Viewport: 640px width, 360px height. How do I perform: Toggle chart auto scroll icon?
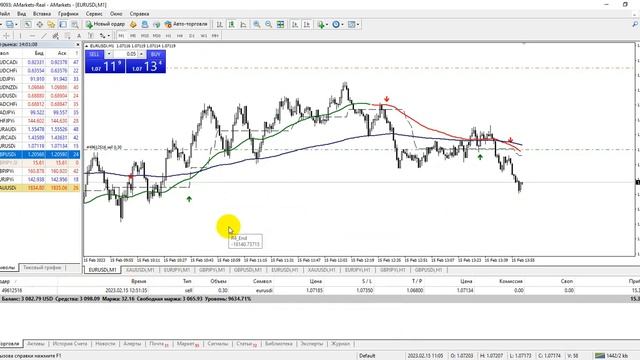295,24
